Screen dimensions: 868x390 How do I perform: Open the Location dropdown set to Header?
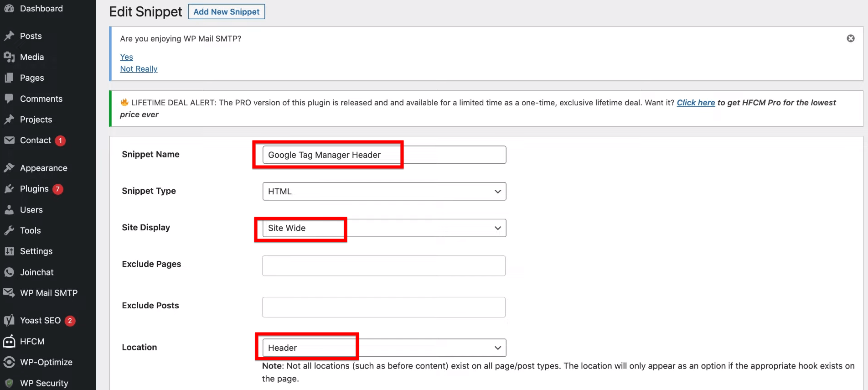tap(384, 348)
